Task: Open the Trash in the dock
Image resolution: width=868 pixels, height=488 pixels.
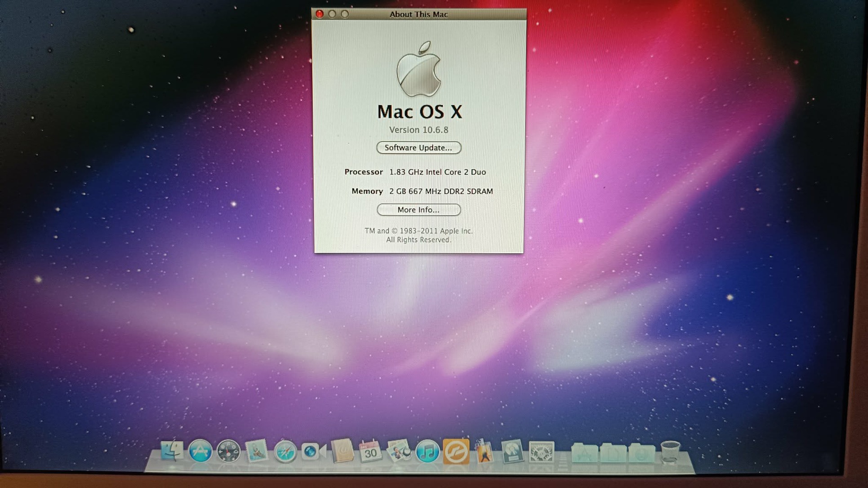Action: coord(670,452)
